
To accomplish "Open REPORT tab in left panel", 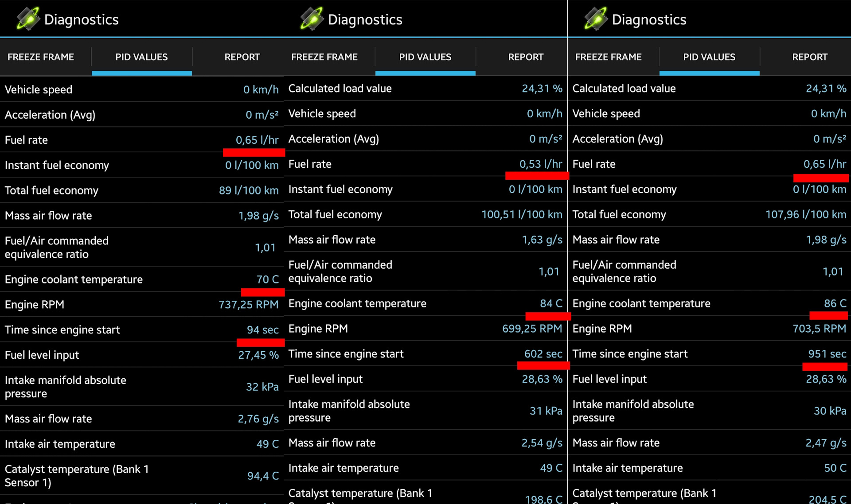I will (242, 57).
